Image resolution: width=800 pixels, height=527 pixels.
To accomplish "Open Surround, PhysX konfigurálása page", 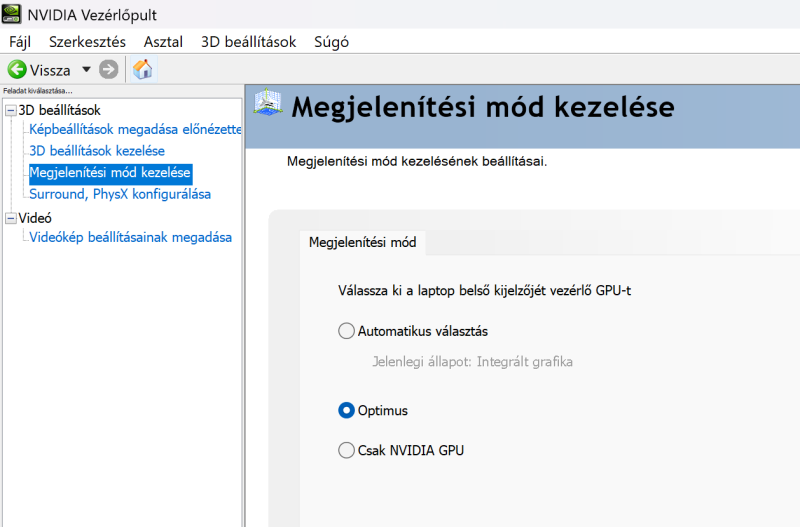I will pyautogui.click(x=120, y=194).
